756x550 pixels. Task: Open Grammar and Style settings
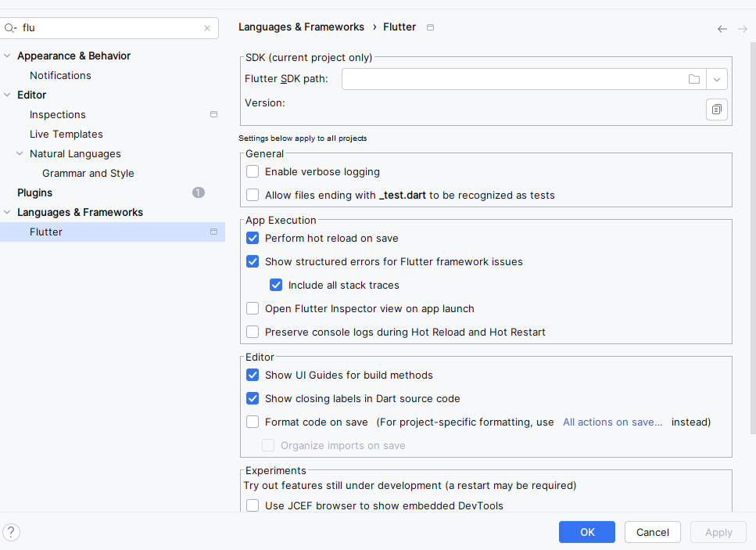click(x=88, y=173)
